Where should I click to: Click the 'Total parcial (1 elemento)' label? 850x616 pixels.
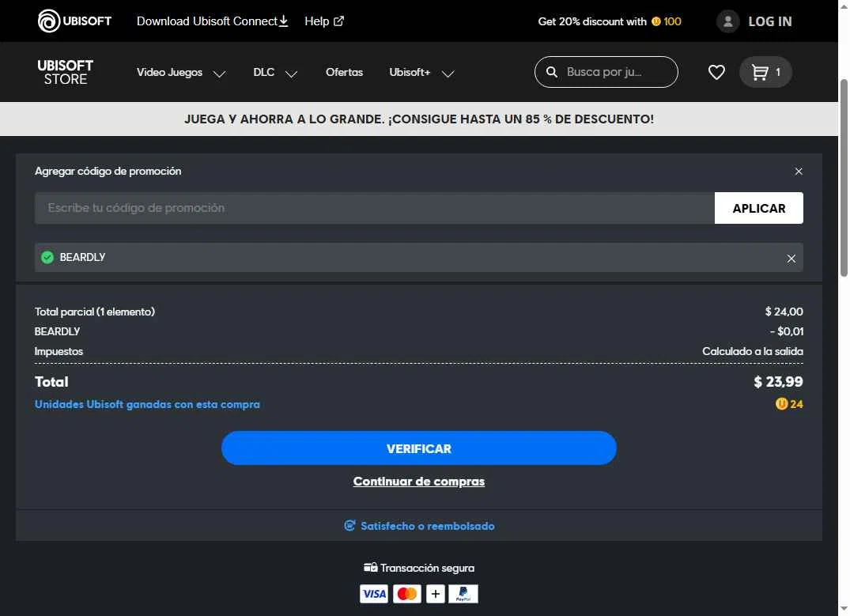94,312
